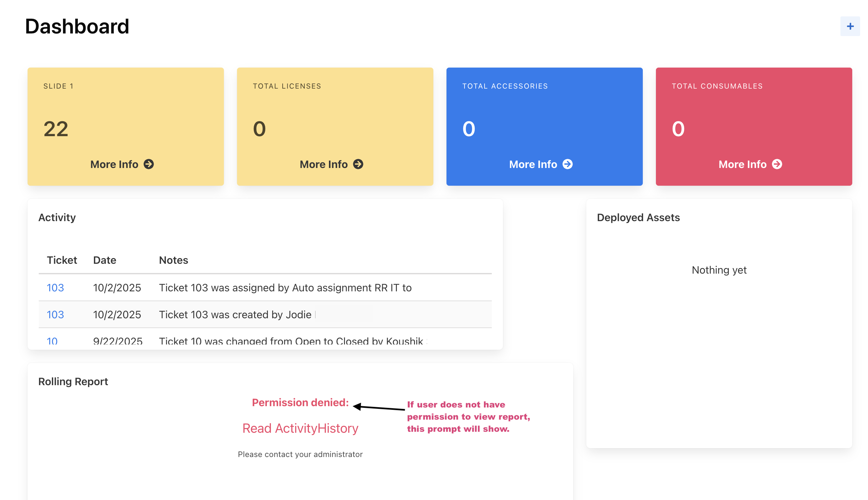Click arrow icon in Total Licenses card
This screenshot has width=868, height=500.
pyautogui.click(x=358, y=164)
